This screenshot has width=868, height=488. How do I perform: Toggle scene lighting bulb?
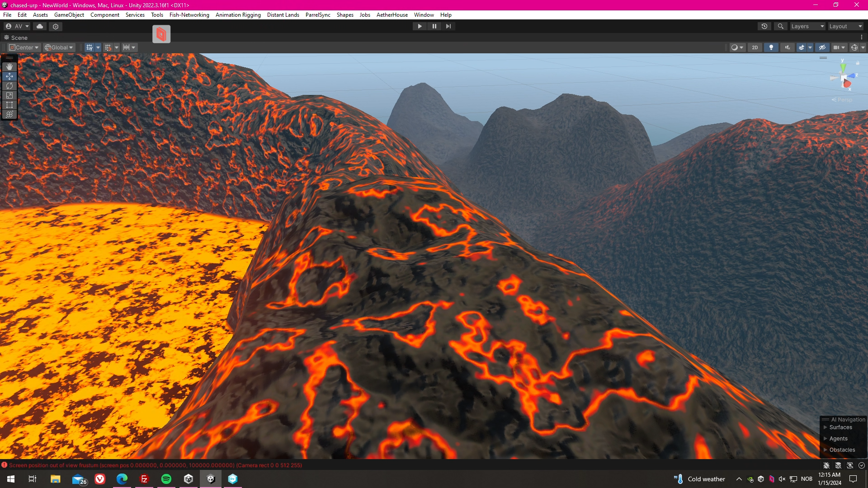[771, 47]
